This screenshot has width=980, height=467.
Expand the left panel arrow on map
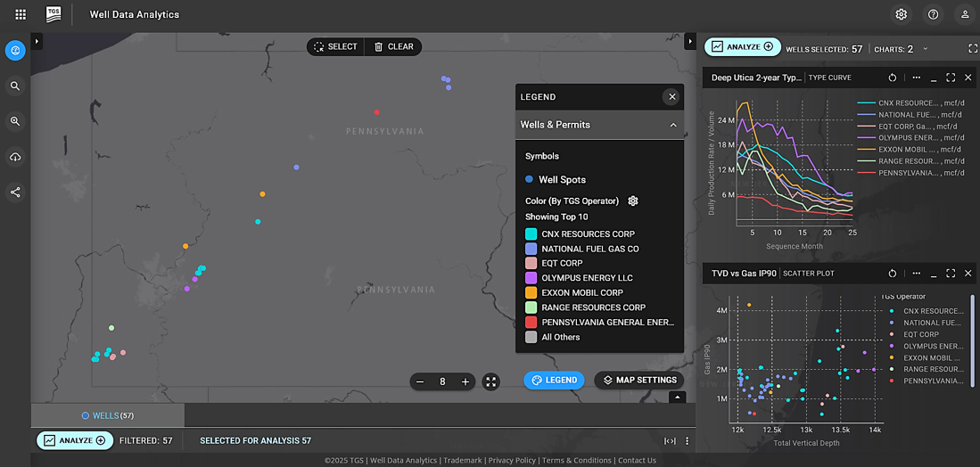pyautogui.click(x=37, y=41)
